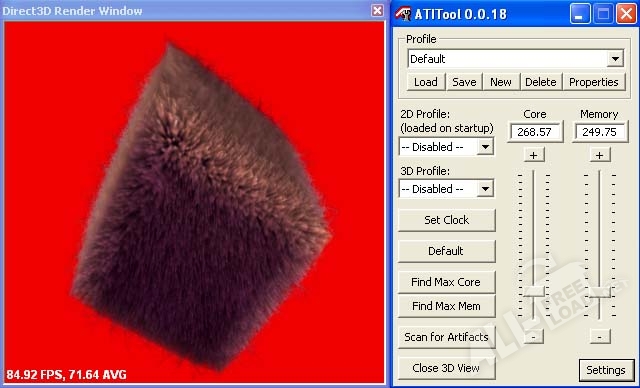Start Find Max Core
Screen dimensions: 640x388
click(x=447, y=282)
